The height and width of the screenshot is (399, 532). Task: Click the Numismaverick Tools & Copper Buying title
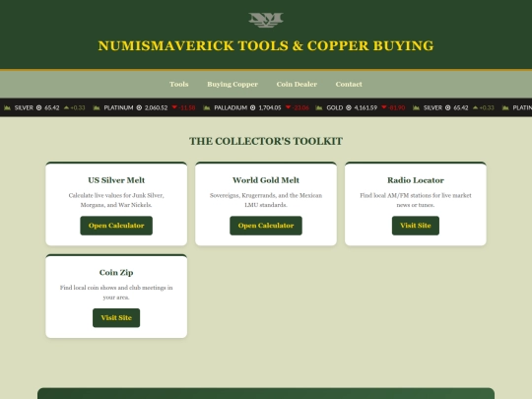pyautogui.click(x=266, y=45)
